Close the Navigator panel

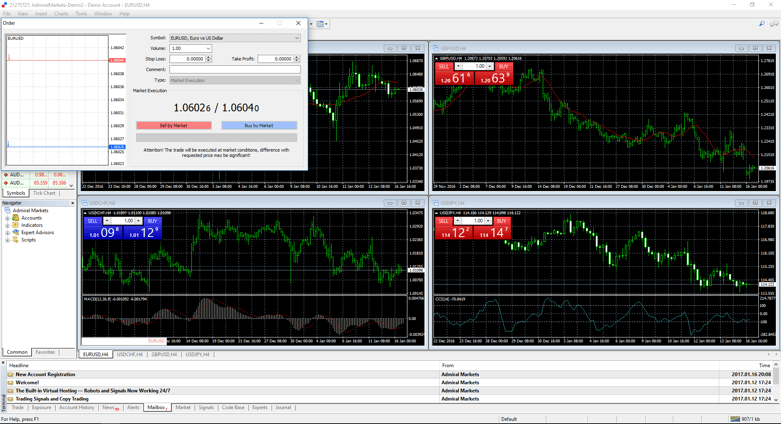tap(72, 203)
